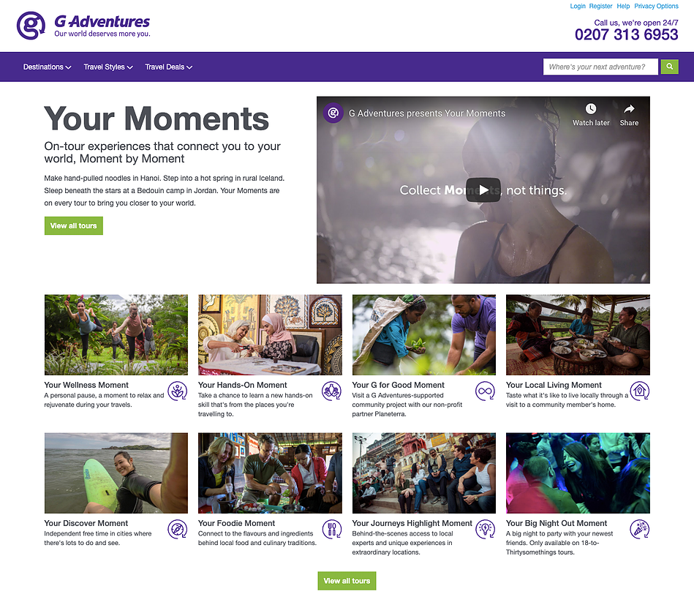The image size is (694, 616).
Task: Click the Hands-On Moment icon
Action: point(331,391)
